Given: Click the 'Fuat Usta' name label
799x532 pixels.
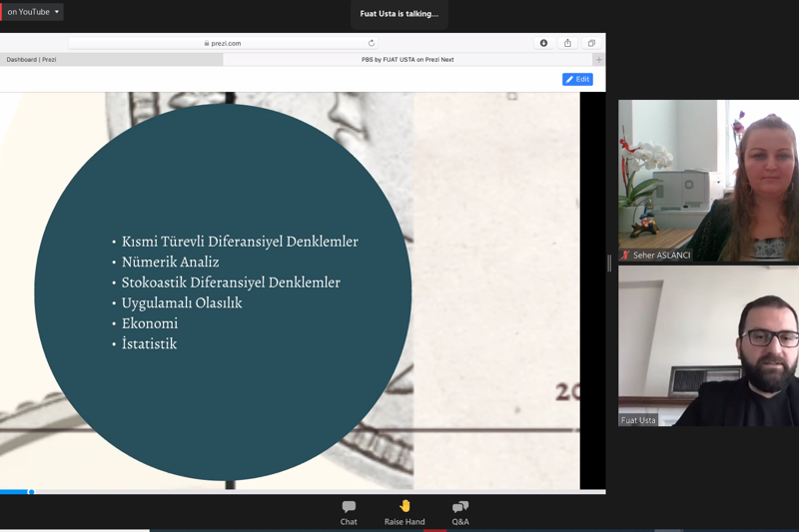Looking at the screenshot, I should (x=638, y=420).
